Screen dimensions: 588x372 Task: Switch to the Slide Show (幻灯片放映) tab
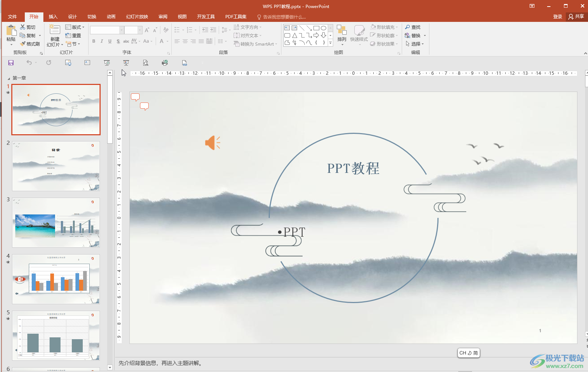point(137,17)
